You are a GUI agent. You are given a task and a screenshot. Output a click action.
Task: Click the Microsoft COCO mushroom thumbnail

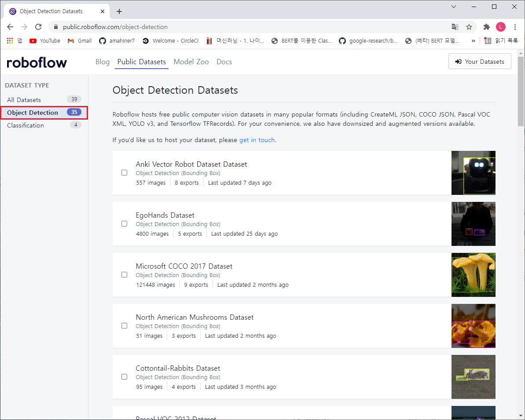(x=473, y=275)
